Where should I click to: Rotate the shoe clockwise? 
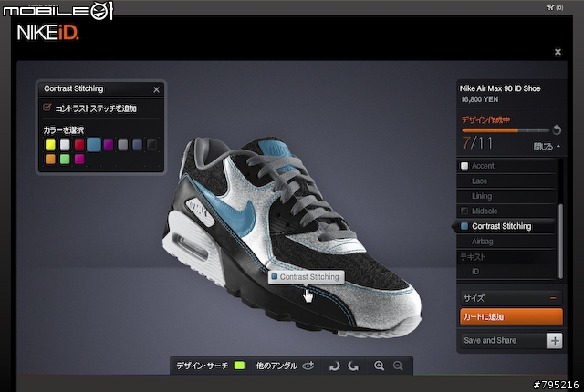(353, 366)
